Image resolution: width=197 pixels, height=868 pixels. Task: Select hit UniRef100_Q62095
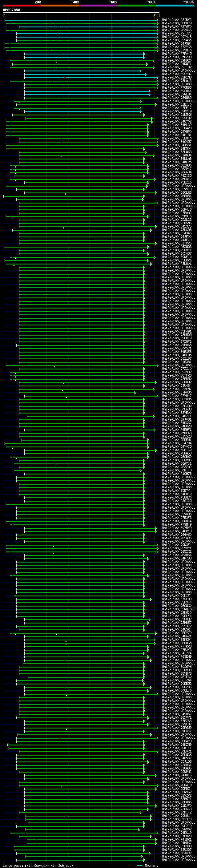click(x=176, y=399)
